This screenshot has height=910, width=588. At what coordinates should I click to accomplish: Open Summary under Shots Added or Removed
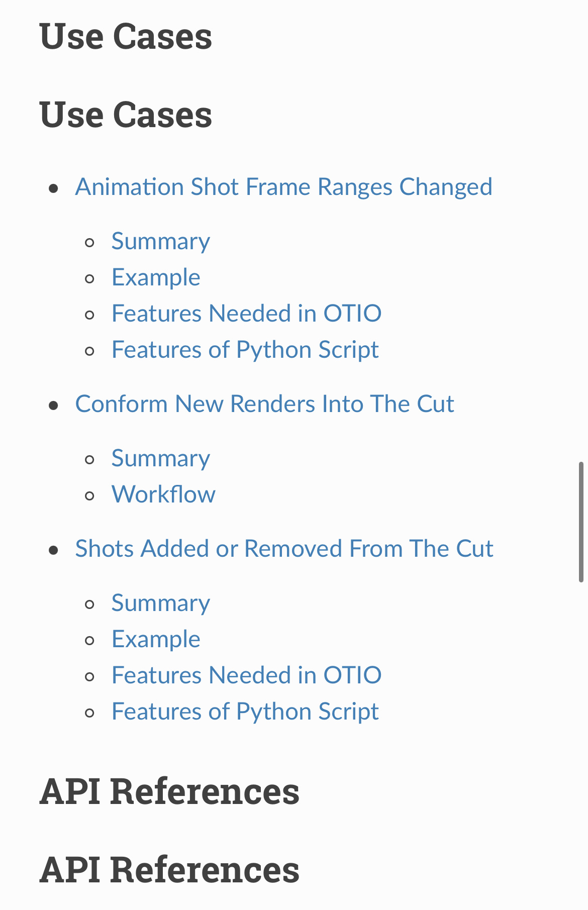click(161, 603)
